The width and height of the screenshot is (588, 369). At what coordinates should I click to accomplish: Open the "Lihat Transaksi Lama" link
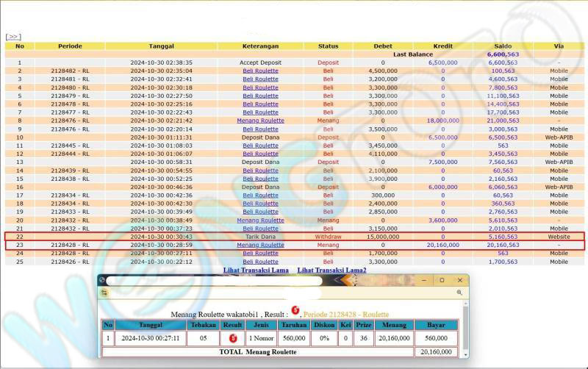coord(255,271)
